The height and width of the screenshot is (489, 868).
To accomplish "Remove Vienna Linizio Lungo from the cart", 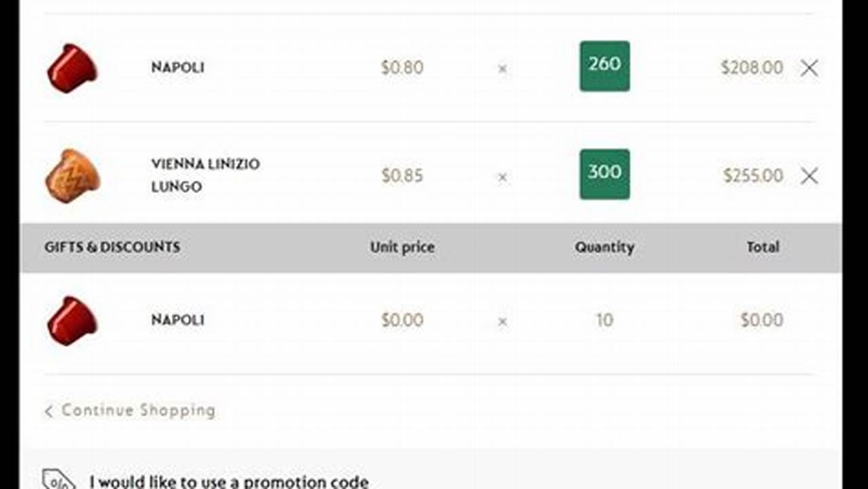I will [x=809, y=176].
